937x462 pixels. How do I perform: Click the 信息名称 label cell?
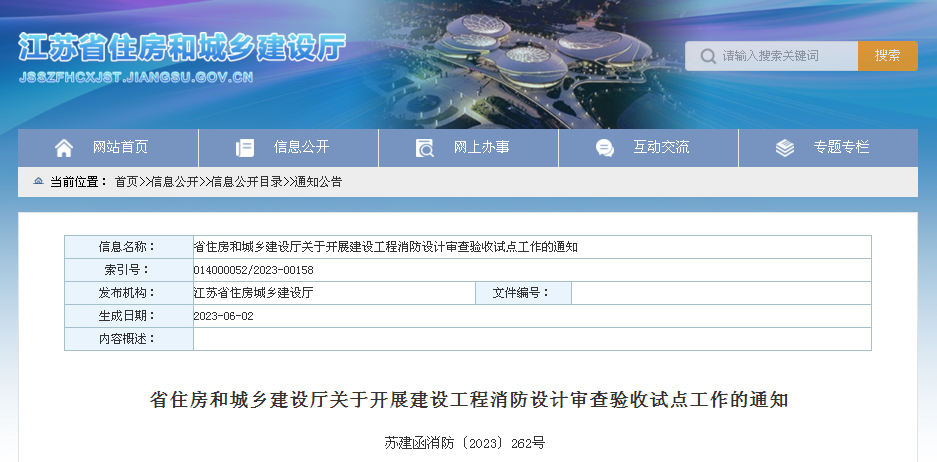click(129, 247)
